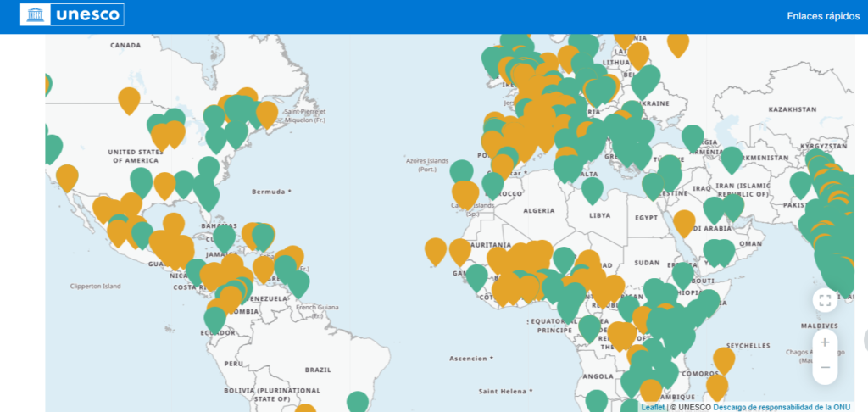Select the orange marker in western United States

(67, 177)
